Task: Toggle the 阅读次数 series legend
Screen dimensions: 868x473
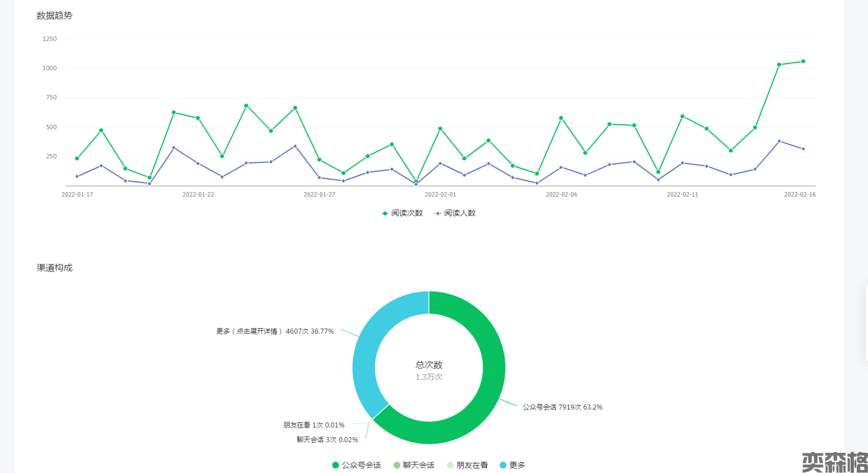Action: [402, 213]
